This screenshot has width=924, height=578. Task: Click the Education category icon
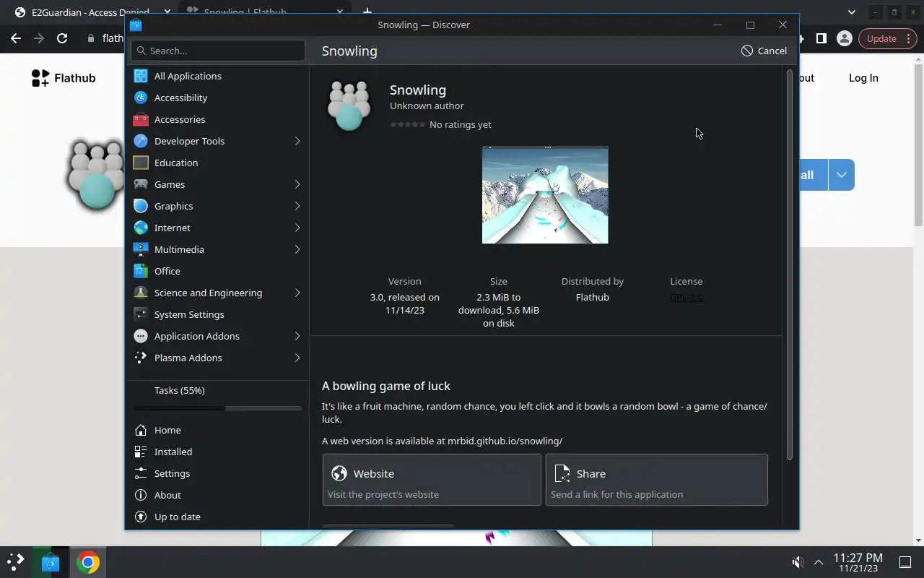tap(141, 163)
